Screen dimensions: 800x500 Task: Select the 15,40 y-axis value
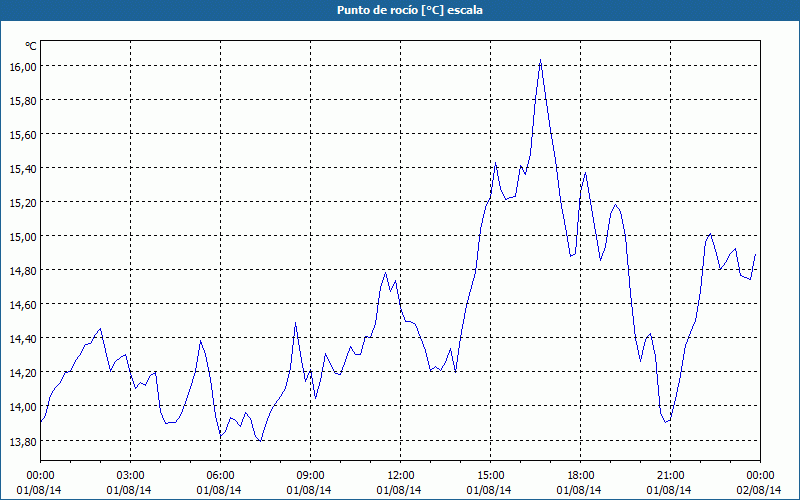click(23, 168)
